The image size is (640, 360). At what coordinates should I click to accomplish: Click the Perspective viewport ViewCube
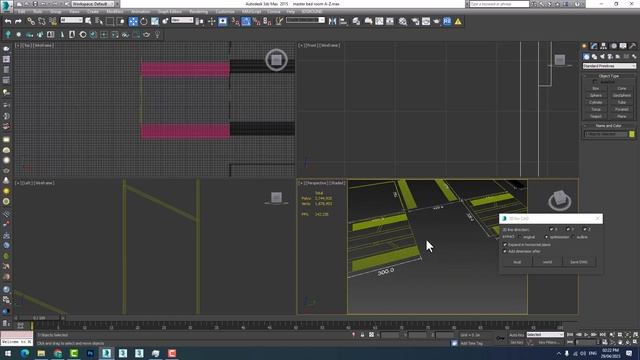tap(559, 200)
